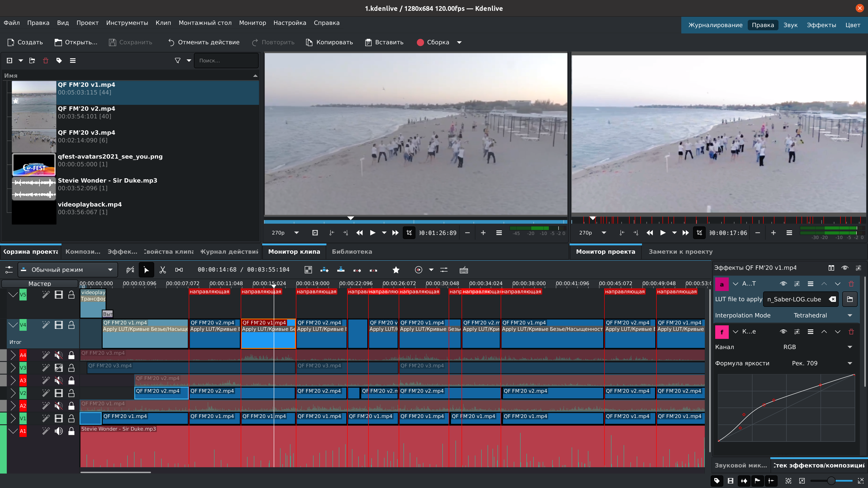Play in the project monitor
This screenshot has height=488, width=868.
[663, 233]
